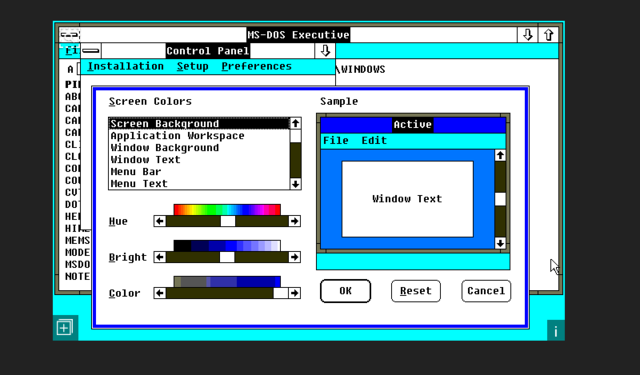Click the Window Text sample area
Viewport: 640px width, 375px height.
[x=407, y=199]
